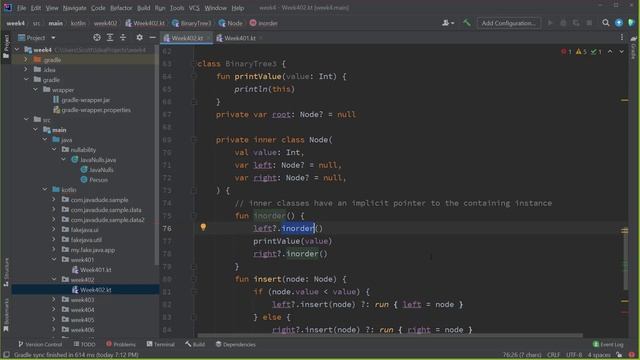
Task: Click the Run play icon in toolbar
Action: pyautogui.click(x=550, y=23)
